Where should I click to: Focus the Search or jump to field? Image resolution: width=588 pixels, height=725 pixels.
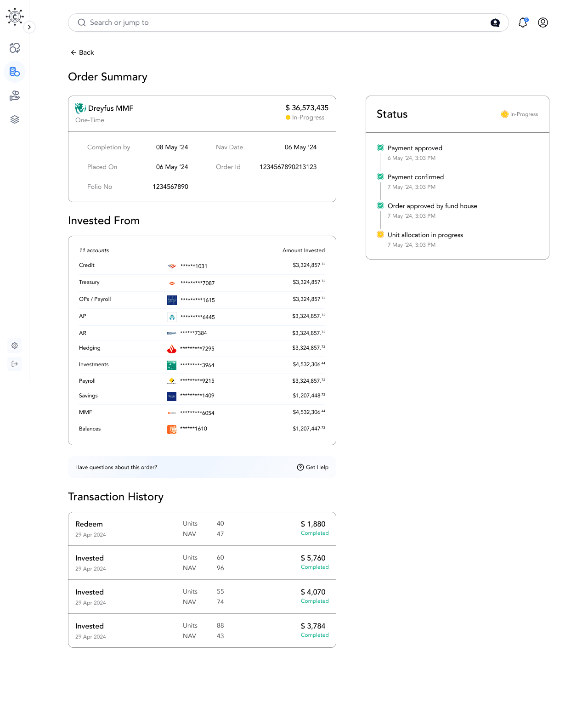tap(288, 23)
